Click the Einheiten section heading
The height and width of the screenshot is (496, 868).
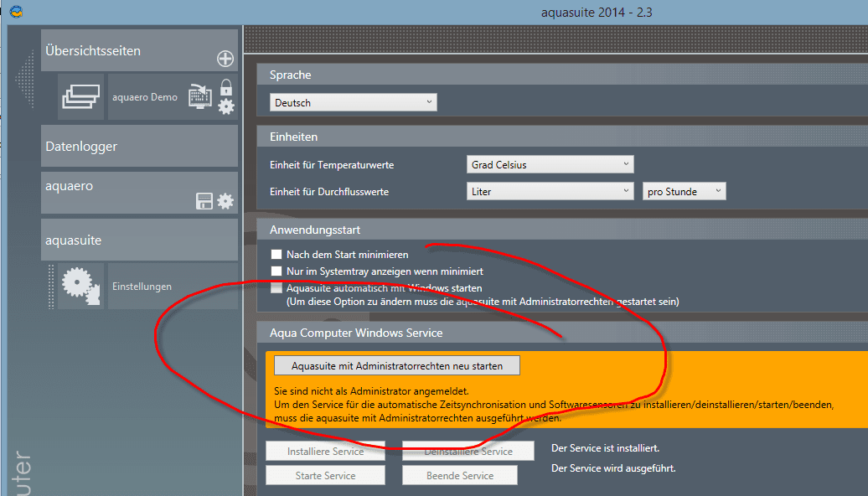click(x=293, y=137)
